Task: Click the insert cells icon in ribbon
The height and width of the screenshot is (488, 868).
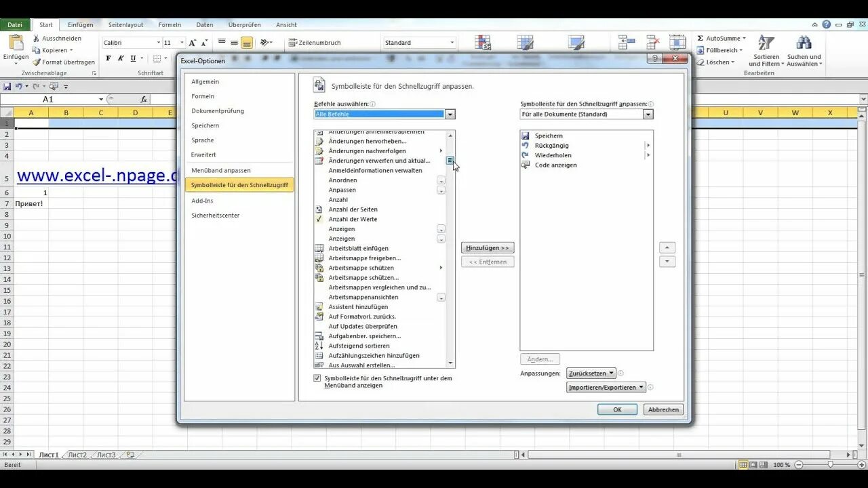Action: click(626, 43)
